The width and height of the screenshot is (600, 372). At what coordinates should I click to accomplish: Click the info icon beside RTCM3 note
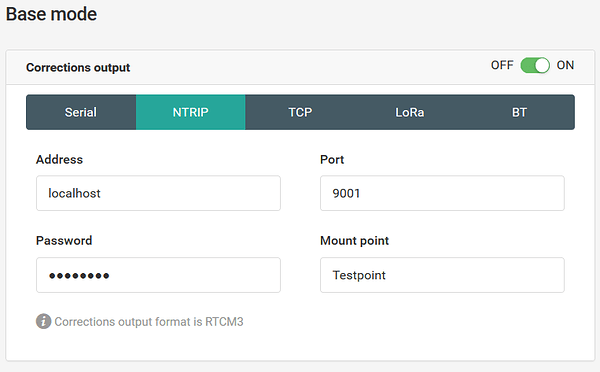point(44,321)
